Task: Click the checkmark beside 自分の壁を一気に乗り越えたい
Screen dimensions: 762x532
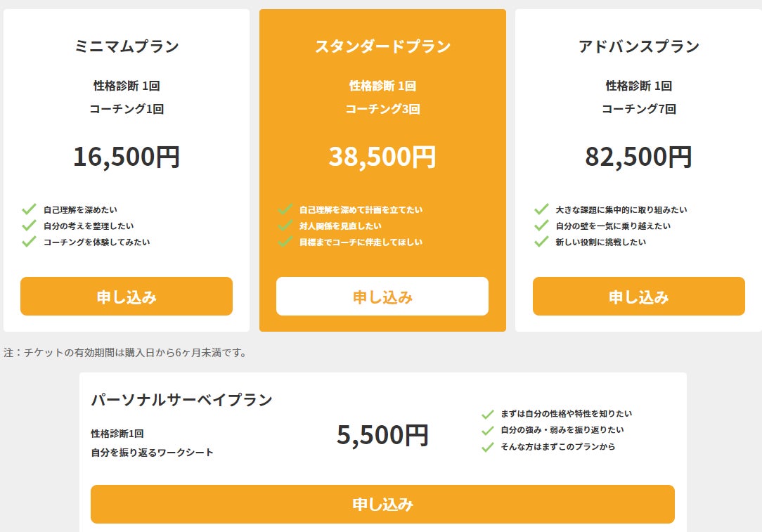Action: click(541, 226)
